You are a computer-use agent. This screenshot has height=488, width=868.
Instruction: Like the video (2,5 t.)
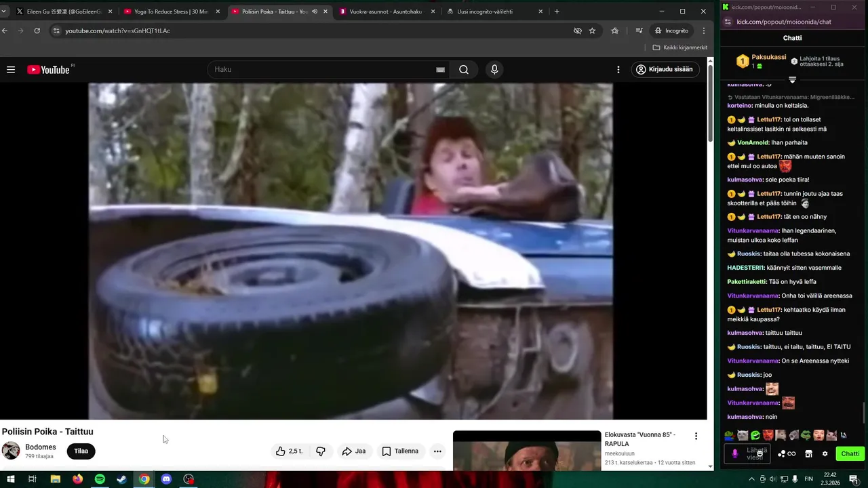(289, 451)
